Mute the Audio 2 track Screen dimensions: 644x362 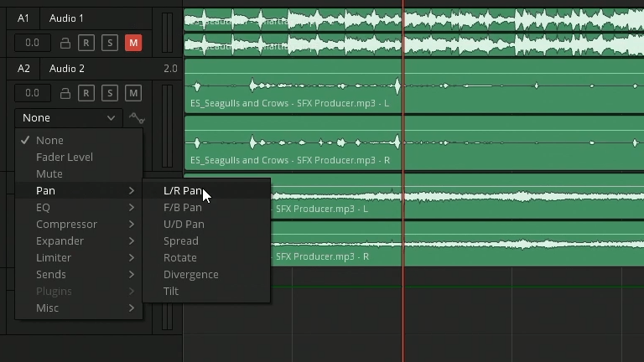click(133, 94)
